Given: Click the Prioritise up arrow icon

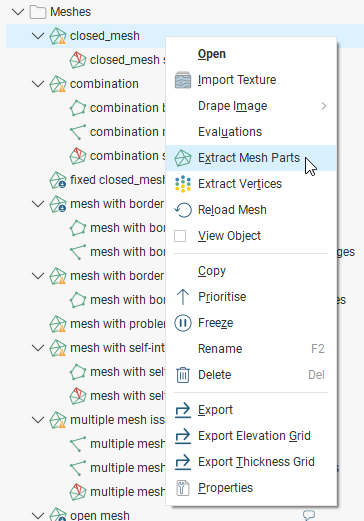Looking at the screenshot, I should coord(183,297).
